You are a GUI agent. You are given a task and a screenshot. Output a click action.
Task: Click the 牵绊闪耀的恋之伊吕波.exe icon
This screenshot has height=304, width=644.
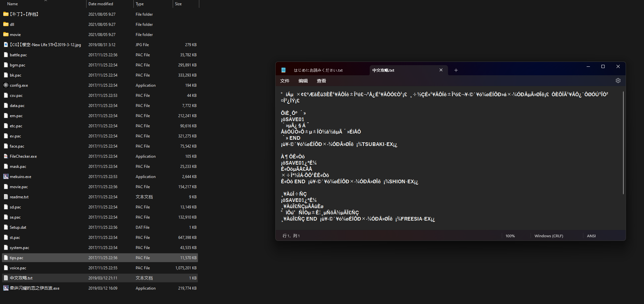click(x=6, y=288)
